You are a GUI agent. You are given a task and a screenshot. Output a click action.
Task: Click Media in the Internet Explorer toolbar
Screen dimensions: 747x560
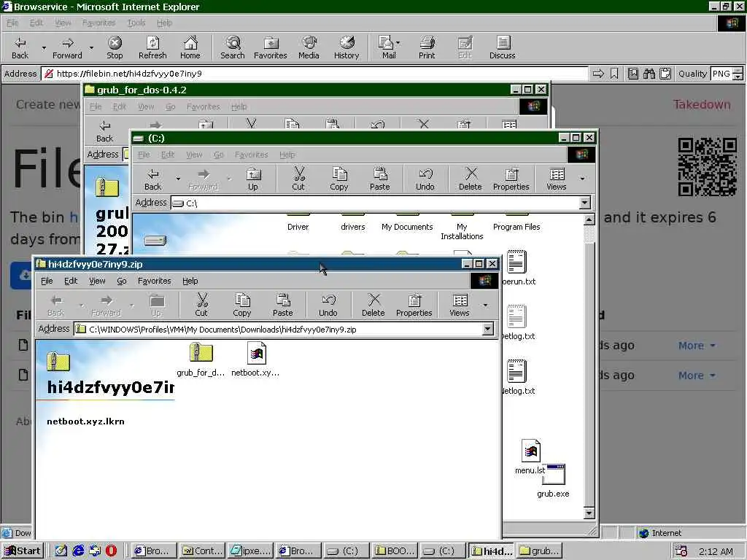309,47
